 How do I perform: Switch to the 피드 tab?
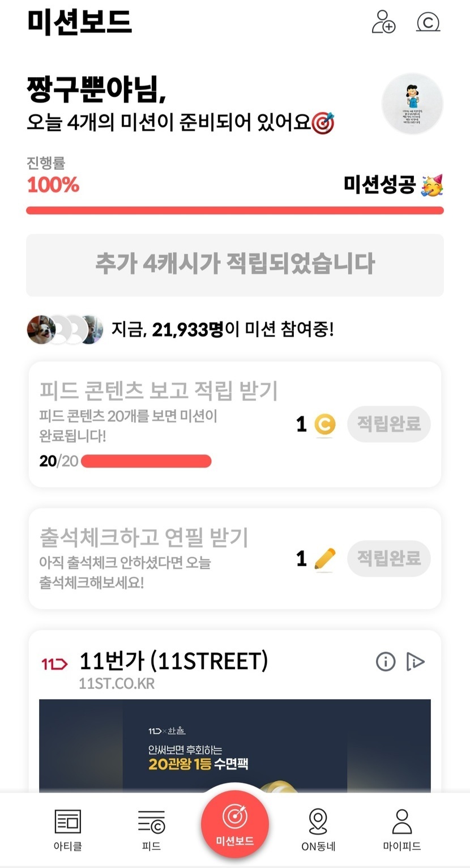pos(151,829)
